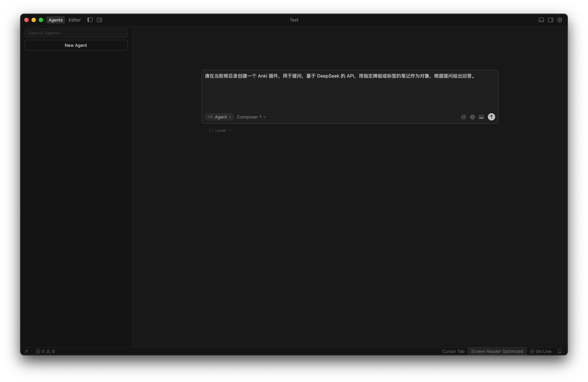Toggle the left sidebar panel
The image size is (588, 382).
[90, 20]
